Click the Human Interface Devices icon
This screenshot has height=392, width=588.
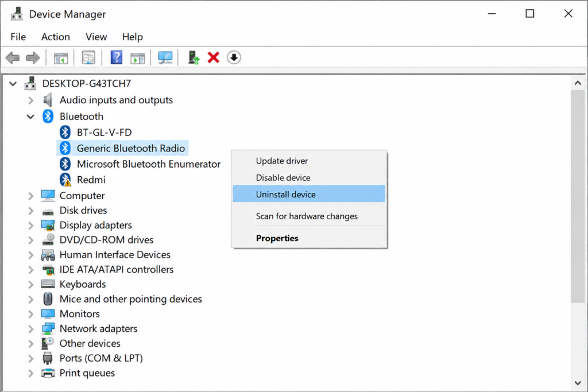(48, 255)
